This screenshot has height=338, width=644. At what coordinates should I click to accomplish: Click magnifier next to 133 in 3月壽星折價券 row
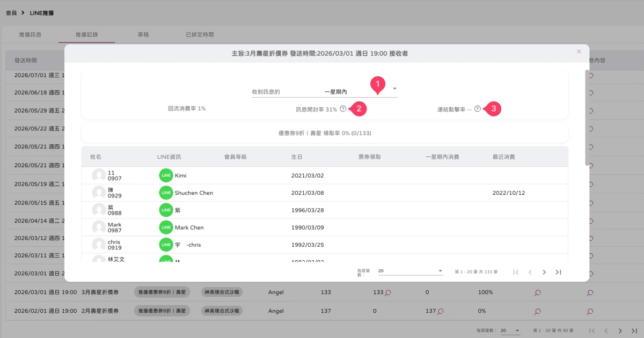(387, 293)
